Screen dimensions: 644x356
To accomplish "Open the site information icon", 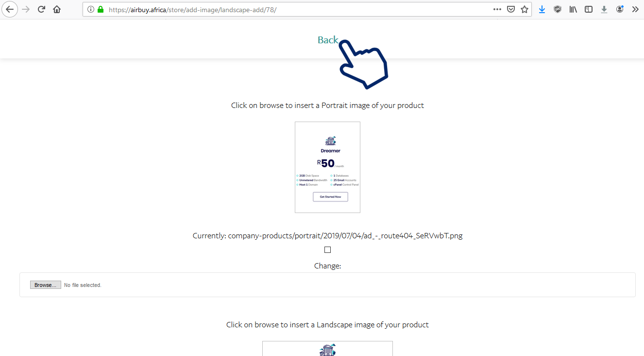I will point(91,9).
